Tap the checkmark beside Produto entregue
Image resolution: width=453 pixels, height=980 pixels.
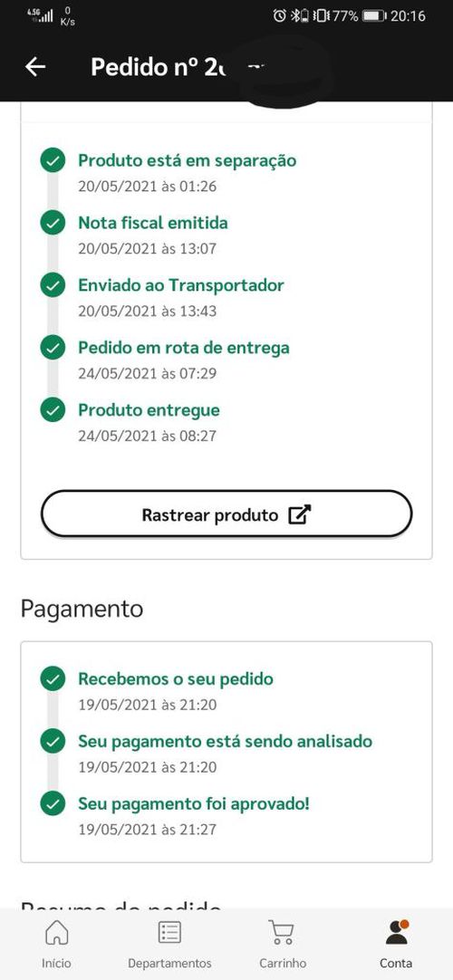coord(53,410)
